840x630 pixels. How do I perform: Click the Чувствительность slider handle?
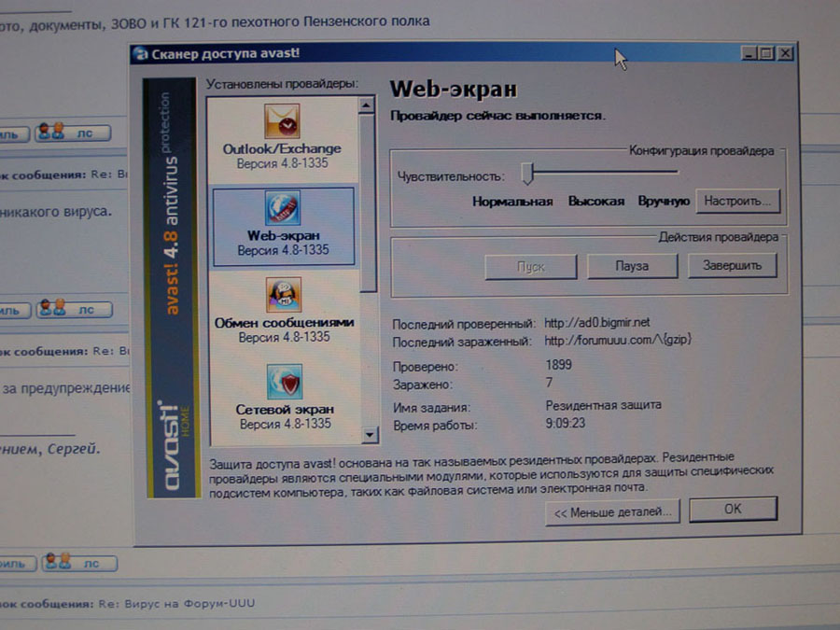point(527,173)
